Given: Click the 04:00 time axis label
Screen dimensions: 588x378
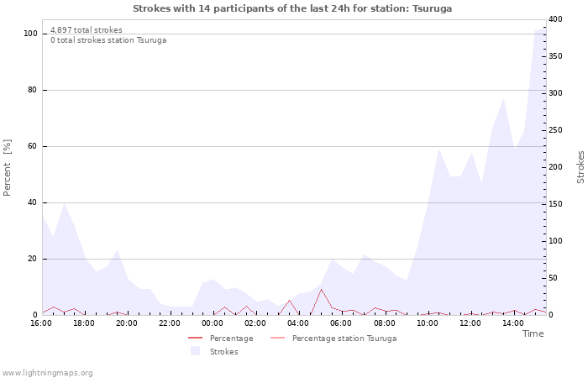Looking at the screenshot, I should [x=298, y=323].
